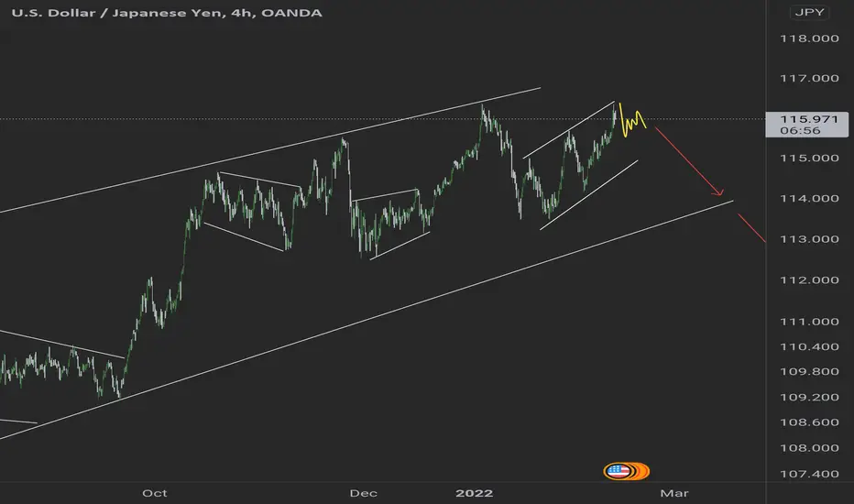Viewport: 854px width, 504px height.
Task: Click the 118.000 price scale level
Action: [x=809, y=38]
